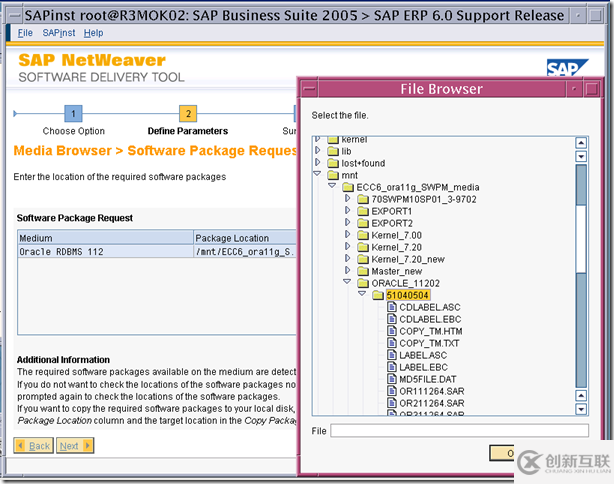Screen dimensions: 614x484
Task: Select the mnt folder icon
Action: click(x=333, y=175)
